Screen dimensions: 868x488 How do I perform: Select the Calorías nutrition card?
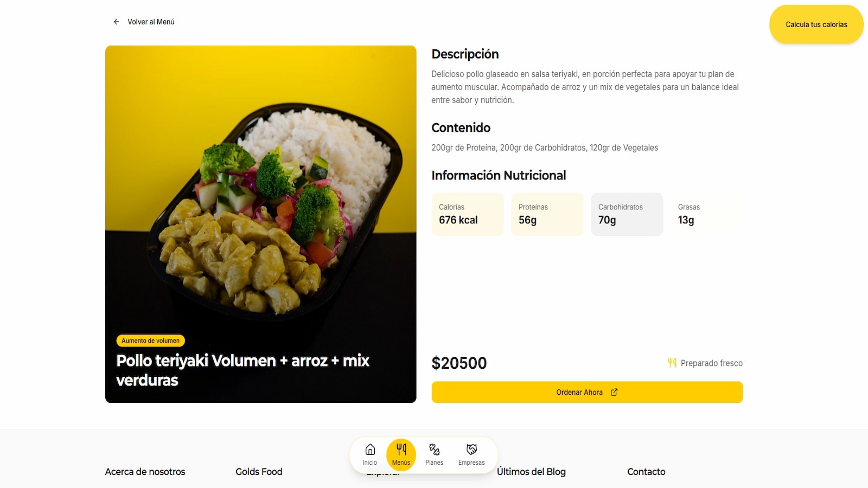point(467,214)
